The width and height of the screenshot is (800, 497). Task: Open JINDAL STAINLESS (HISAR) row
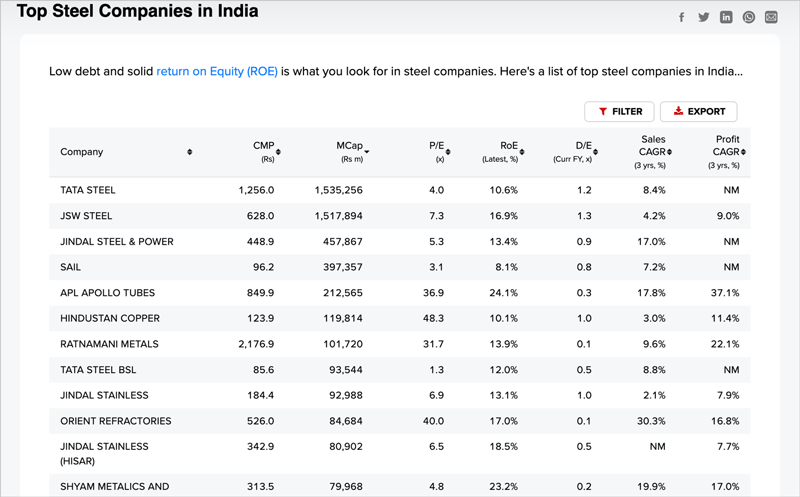(x=399, y=454)
